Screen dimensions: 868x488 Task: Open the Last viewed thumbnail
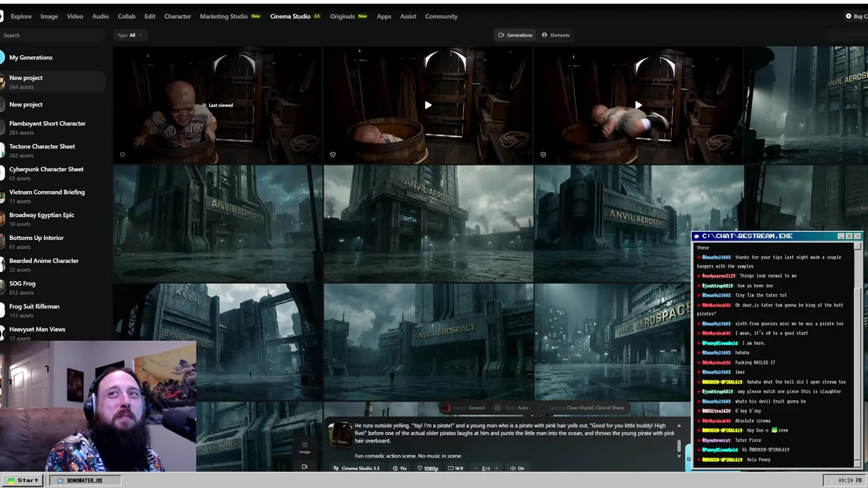pyautogui.click(x=217, y=105)
